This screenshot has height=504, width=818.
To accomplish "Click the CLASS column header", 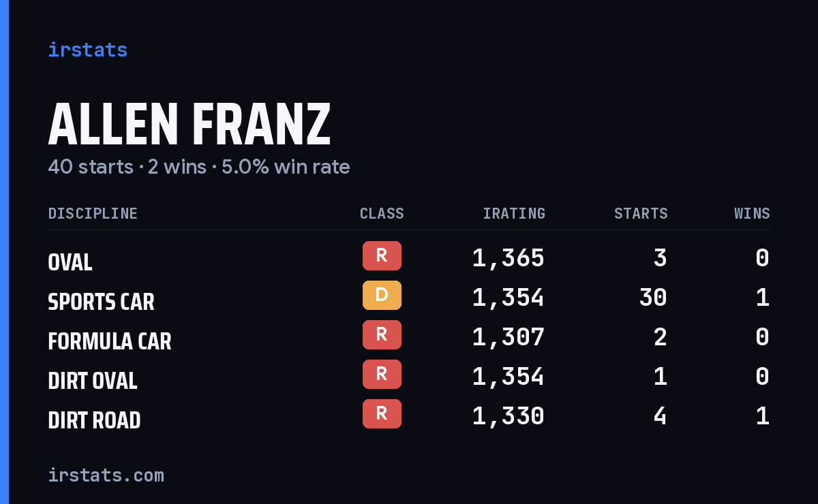I will (382, 214).
